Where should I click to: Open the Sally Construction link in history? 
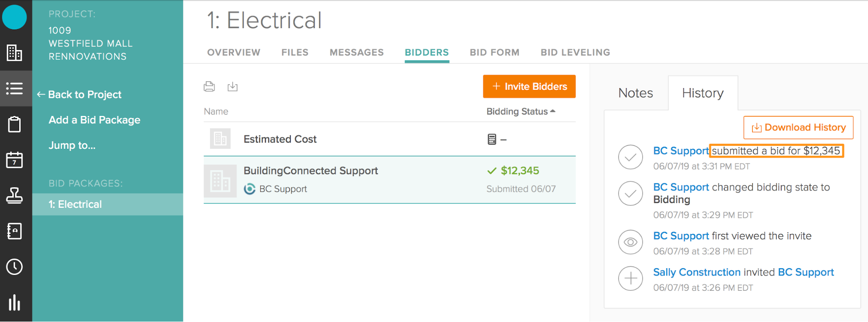coord(696,272)
